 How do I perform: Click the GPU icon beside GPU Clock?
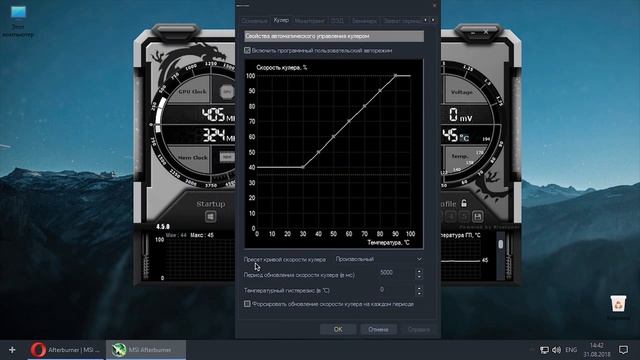227,91
